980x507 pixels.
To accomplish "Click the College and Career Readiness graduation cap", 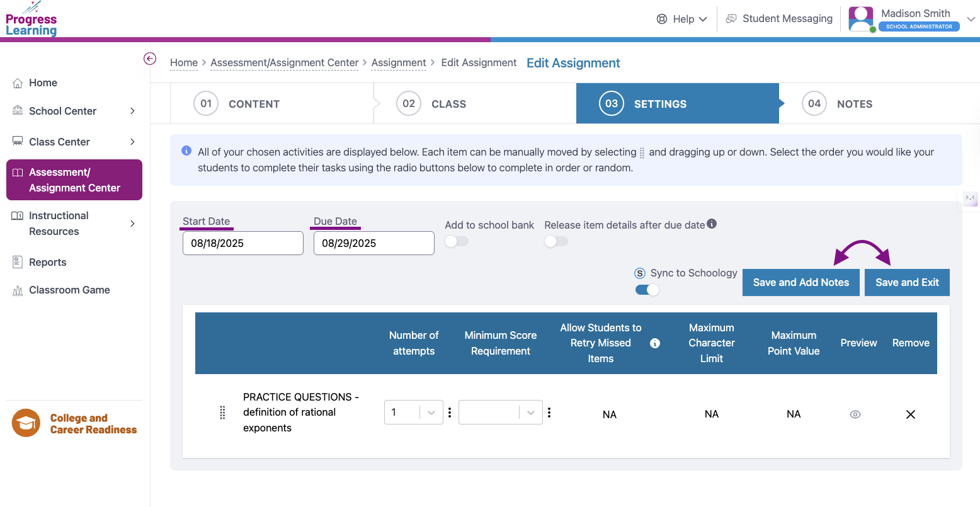I will point(26,423).
